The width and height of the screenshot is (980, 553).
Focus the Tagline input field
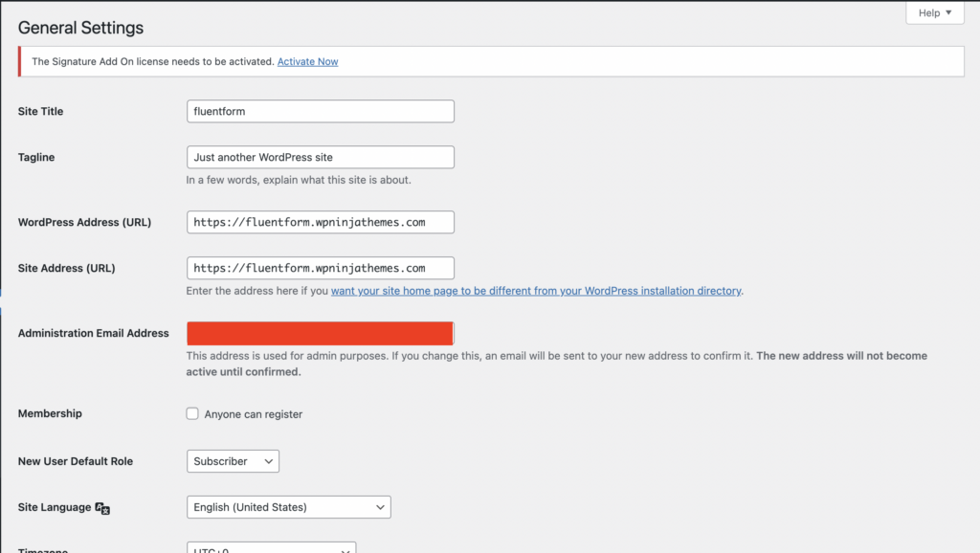[320, 157]
